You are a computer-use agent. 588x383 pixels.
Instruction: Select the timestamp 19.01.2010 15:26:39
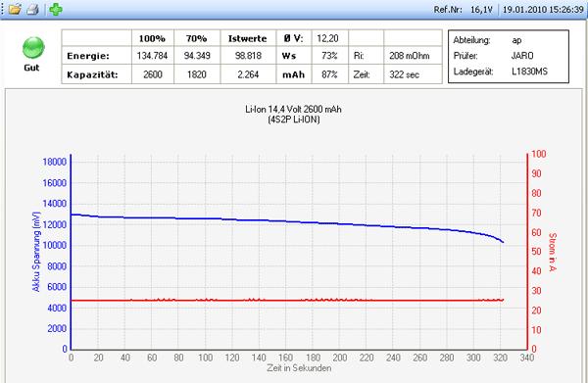click(x=543, y=10)
